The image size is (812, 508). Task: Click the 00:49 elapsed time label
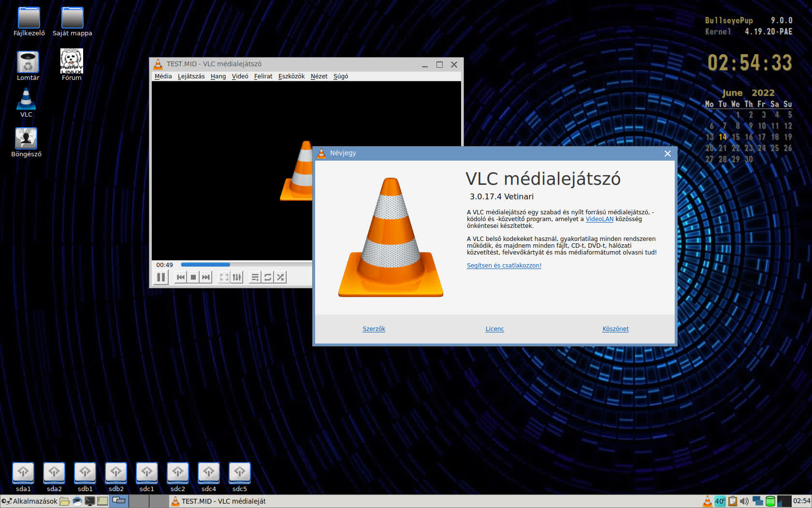tap(164, 265)
